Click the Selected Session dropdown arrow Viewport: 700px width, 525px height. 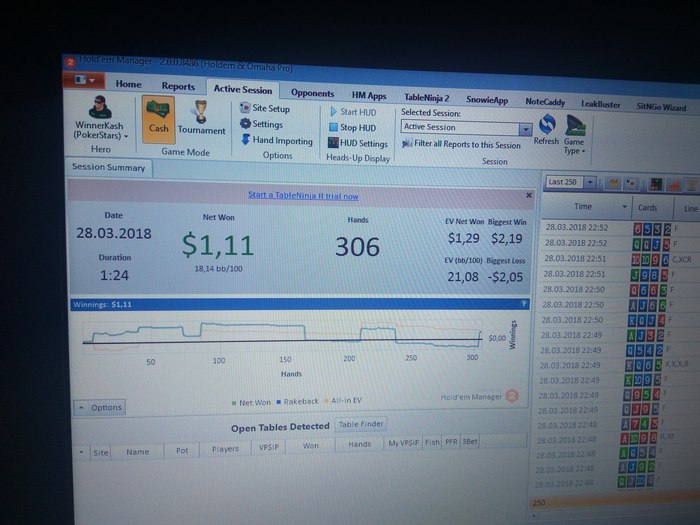[x=525, y=130]
